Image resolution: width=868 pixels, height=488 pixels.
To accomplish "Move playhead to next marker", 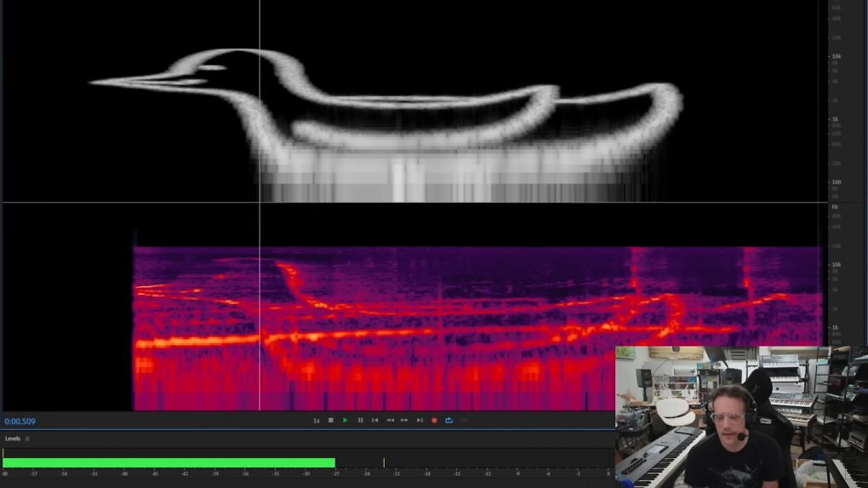I will pos(420,421).
